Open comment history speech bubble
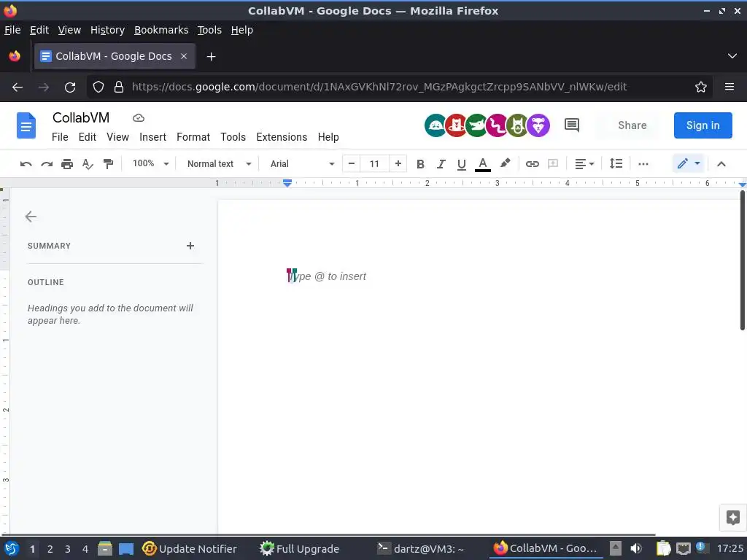This screenshot has height=560, width=747. [572, 125]
